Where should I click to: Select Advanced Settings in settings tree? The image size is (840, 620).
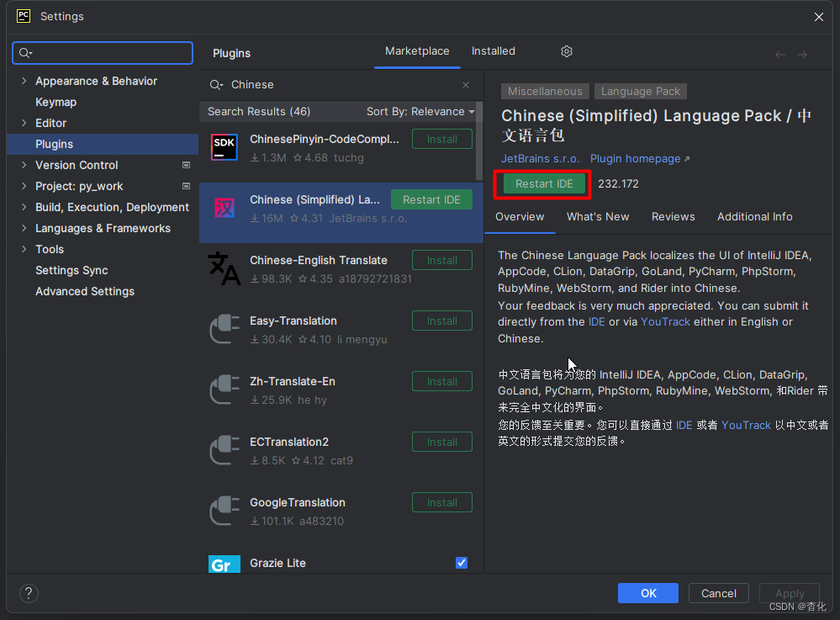85,292
